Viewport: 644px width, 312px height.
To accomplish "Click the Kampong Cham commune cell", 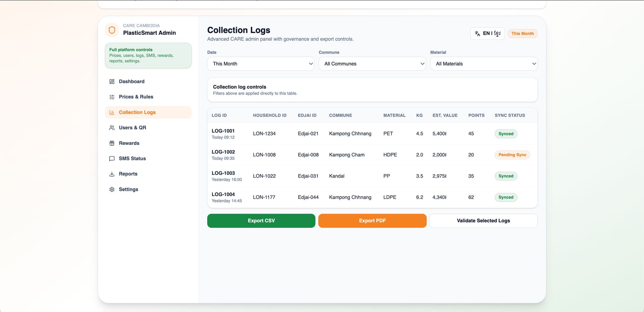I will click(347, 155).
